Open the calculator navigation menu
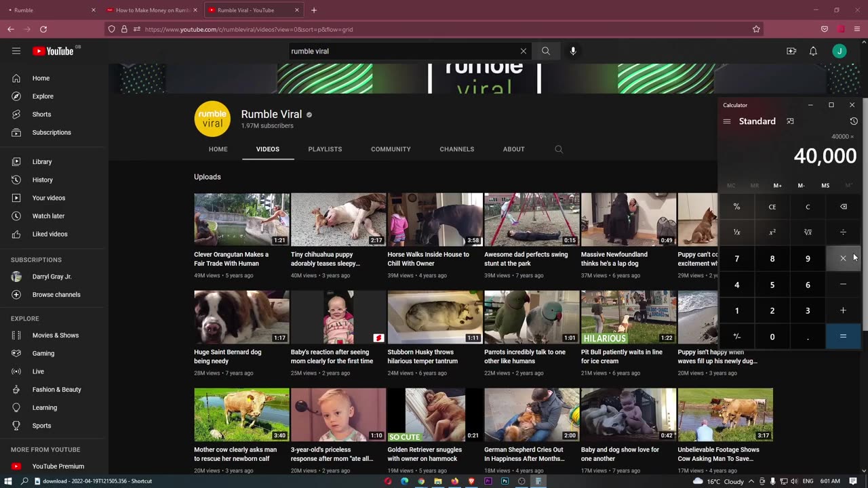 coord(727,121)
